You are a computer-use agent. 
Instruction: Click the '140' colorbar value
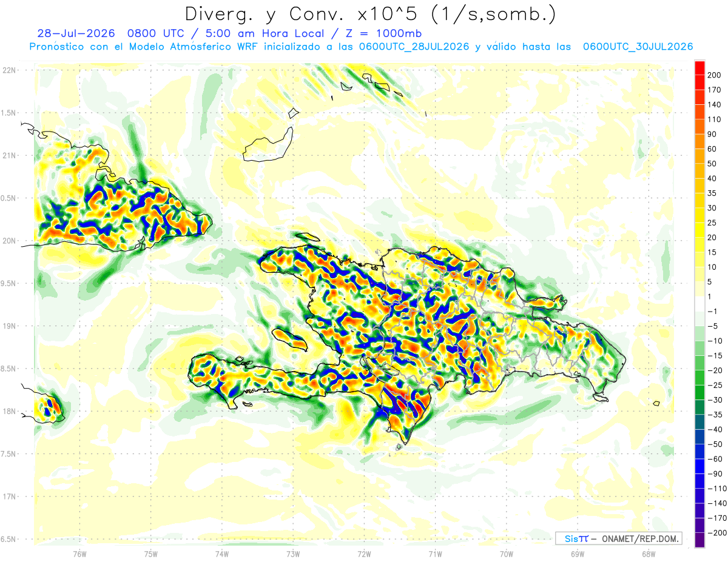point(715,105)
